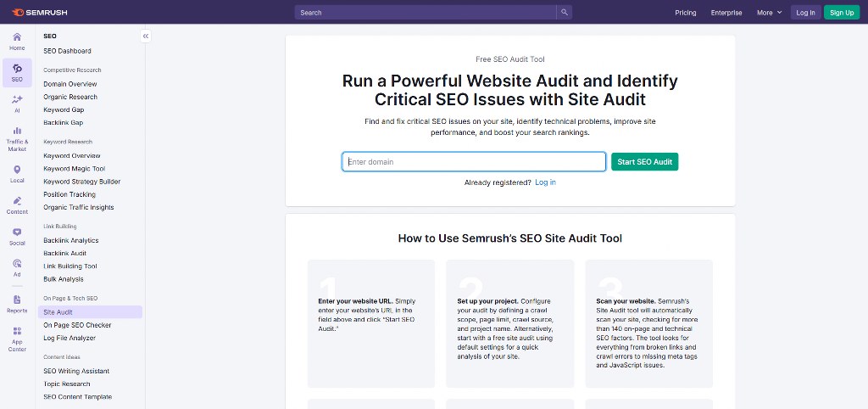Focus the top Search field
The image size is (868, 409).
click(426, 12)
